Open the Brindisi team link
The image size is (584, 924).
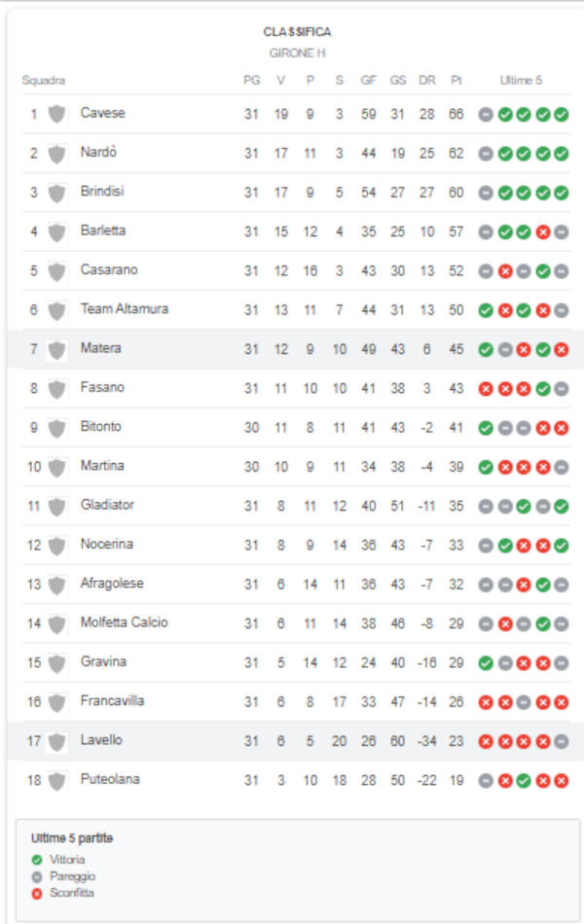(102, 191)
